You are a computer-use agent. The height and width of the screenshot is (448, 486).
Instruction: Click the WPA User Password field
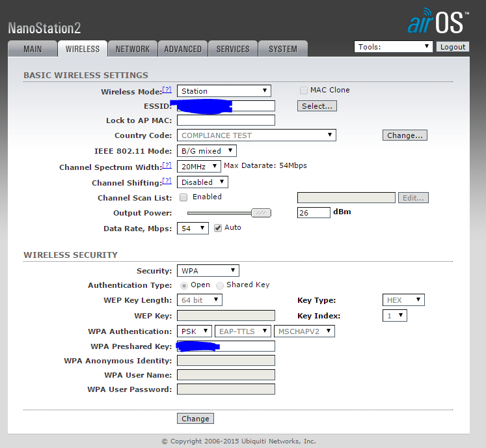pos(226,389)
